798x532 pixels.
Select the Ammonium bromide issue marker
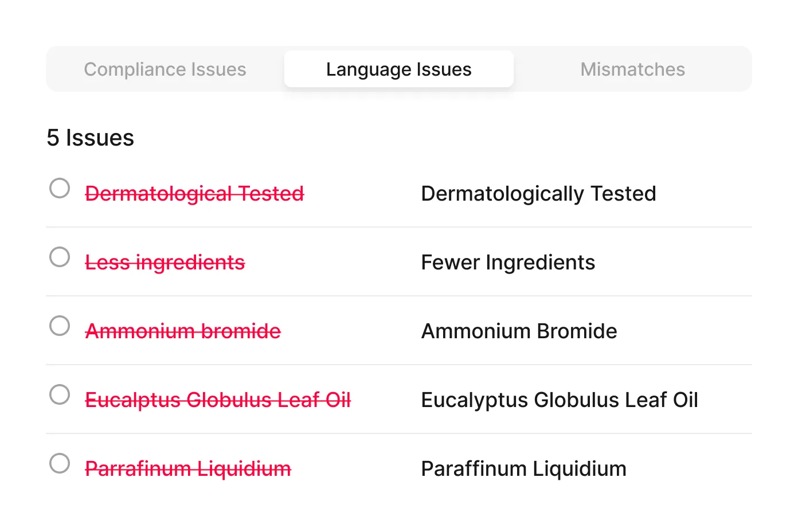click(59, 326)
